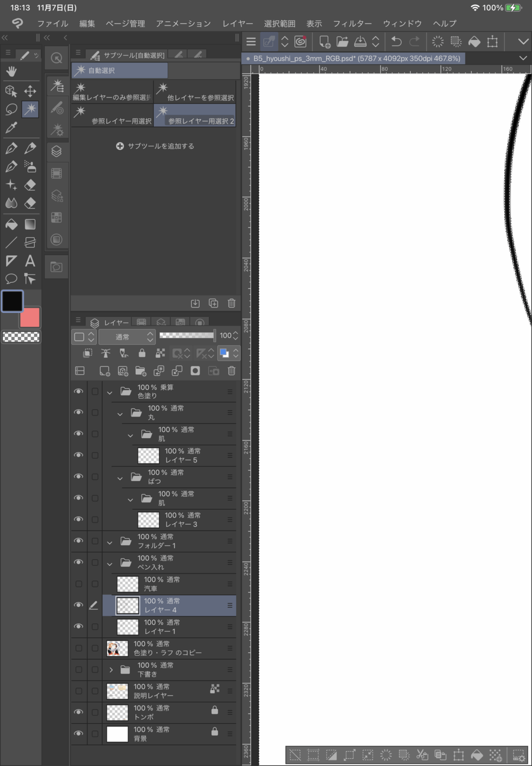Hide the 色塗り folder layer
This screenshot has width=532, height=766.
pyautogui.click(x=79, y=392)
